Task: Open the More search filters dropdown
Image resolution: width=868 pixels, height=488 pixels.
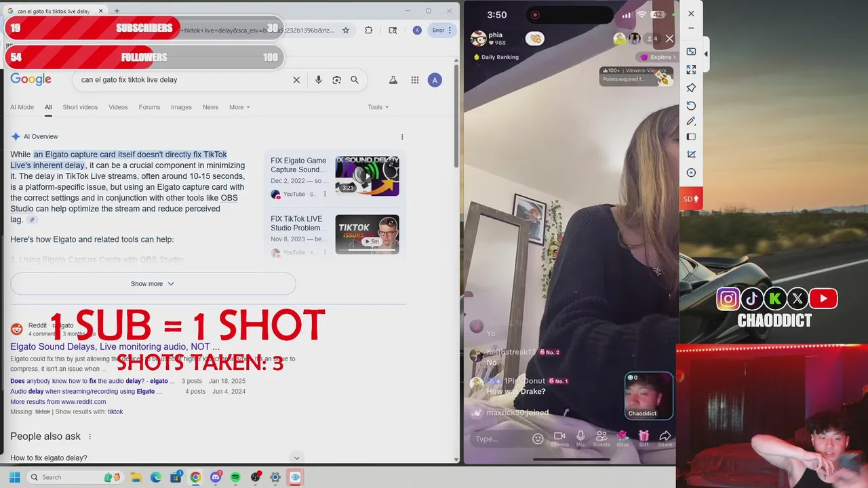Action: [x=239, y=107]
